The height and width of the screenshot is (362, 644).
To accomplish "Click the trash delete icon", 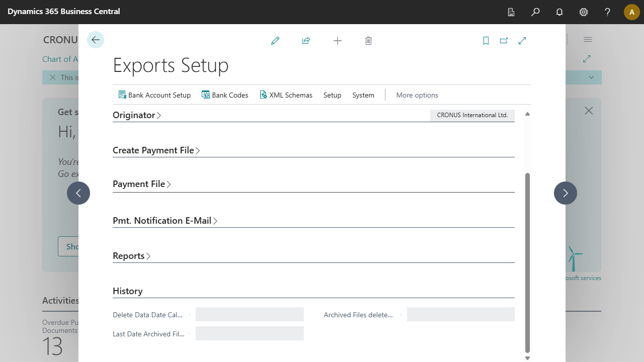I will [368, 41].
